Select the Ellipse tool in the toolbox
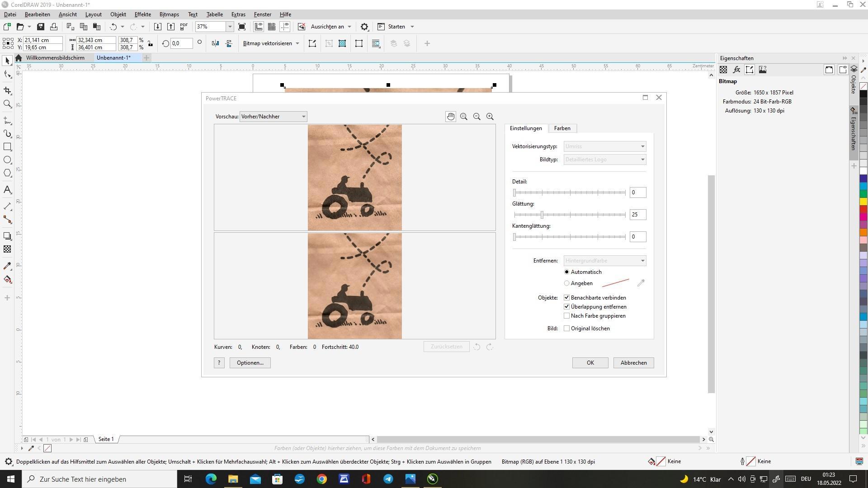This screenshot has height=488, width=868. point(7,160)
